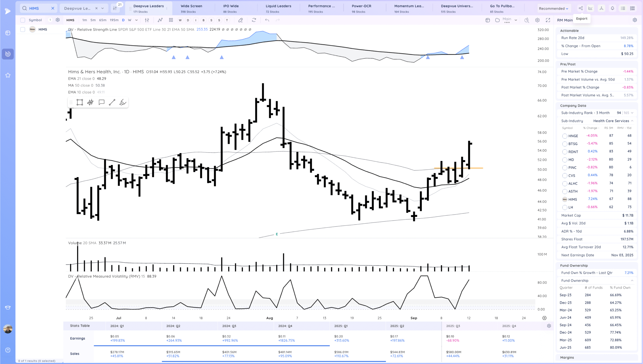
Task: Select the PINC radio circle
Action: point(565,167)
